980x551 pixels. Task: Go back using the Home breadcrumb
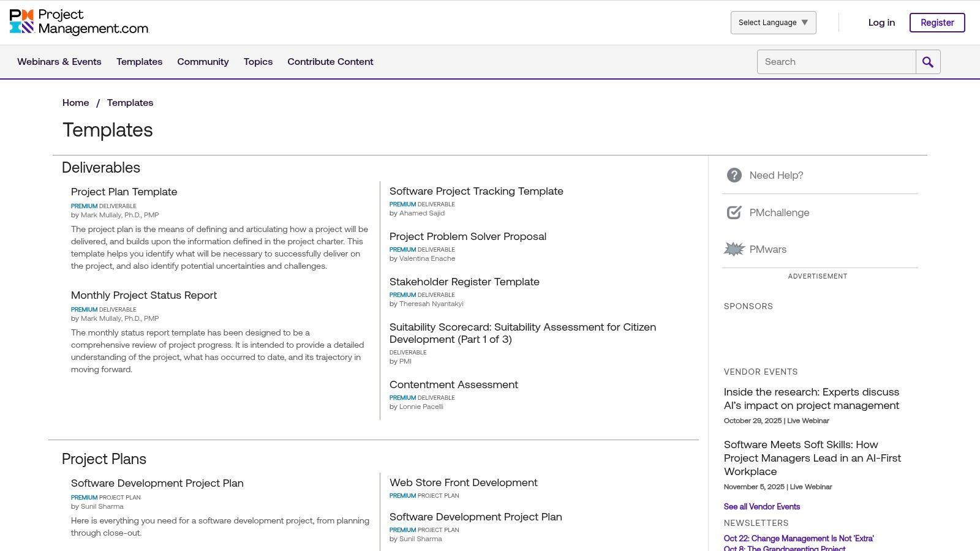[x=75, y=102]
